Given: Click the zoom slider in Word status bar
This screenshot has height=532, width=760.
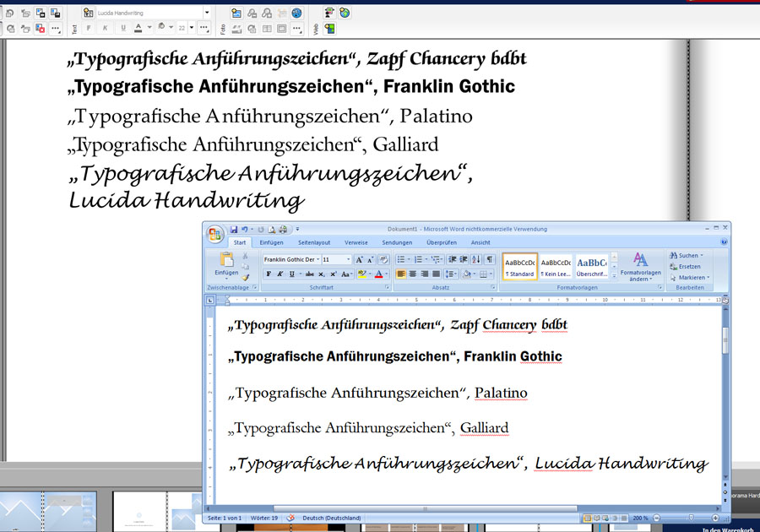Looking at the screenshot, I should (x=690, y=518).
